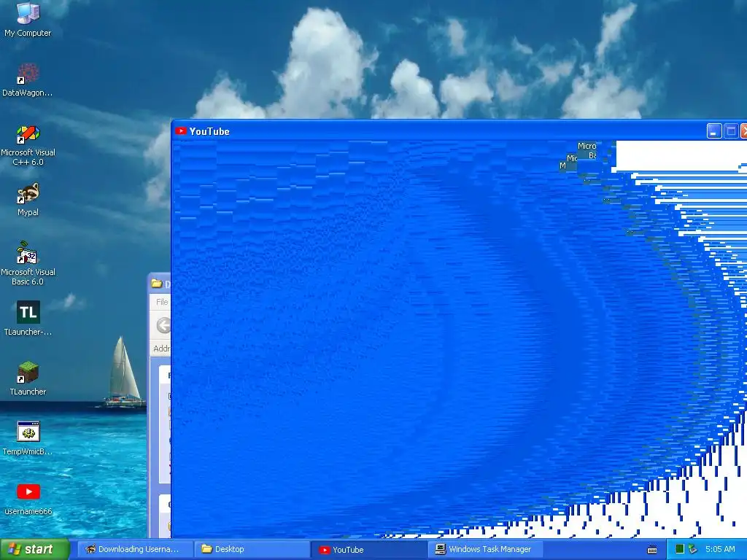Open File menu in Desktop folder window
This screenshot has width=747, height=560.
coord(162,302)
